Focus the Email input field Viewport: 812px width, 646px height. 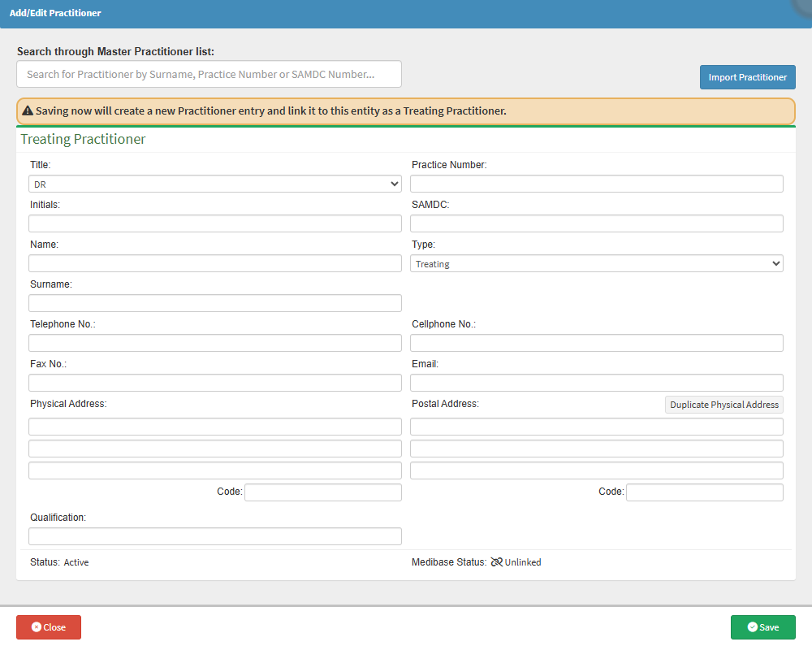click(597, 384)
